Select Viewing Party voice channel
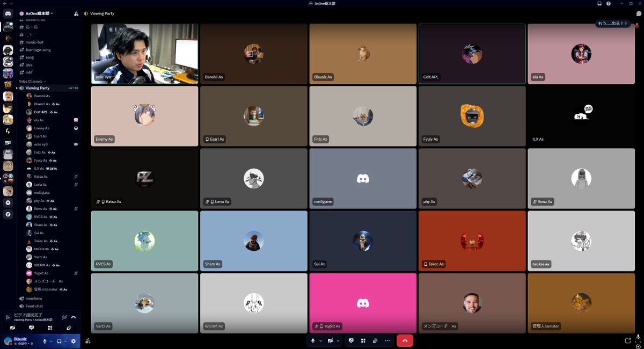This screenshot has width=644, height=349. [x=48, y=88]
